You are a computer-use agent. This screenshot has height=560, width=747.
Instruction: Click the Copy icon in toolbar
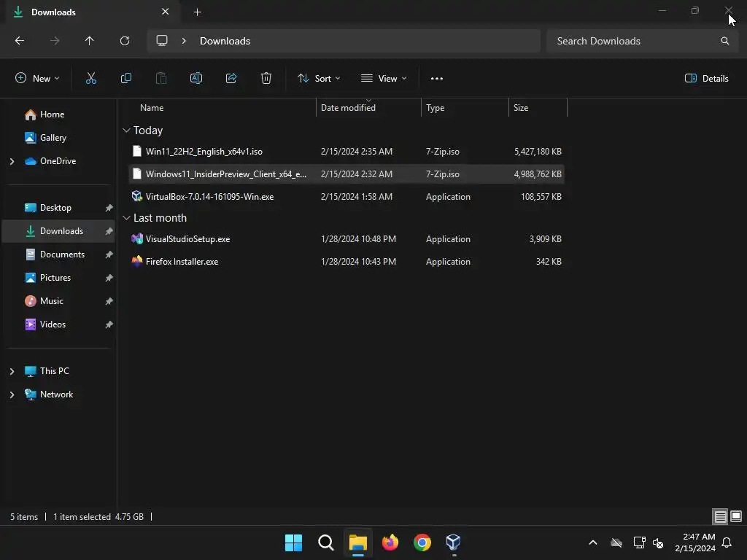point(125,79)
